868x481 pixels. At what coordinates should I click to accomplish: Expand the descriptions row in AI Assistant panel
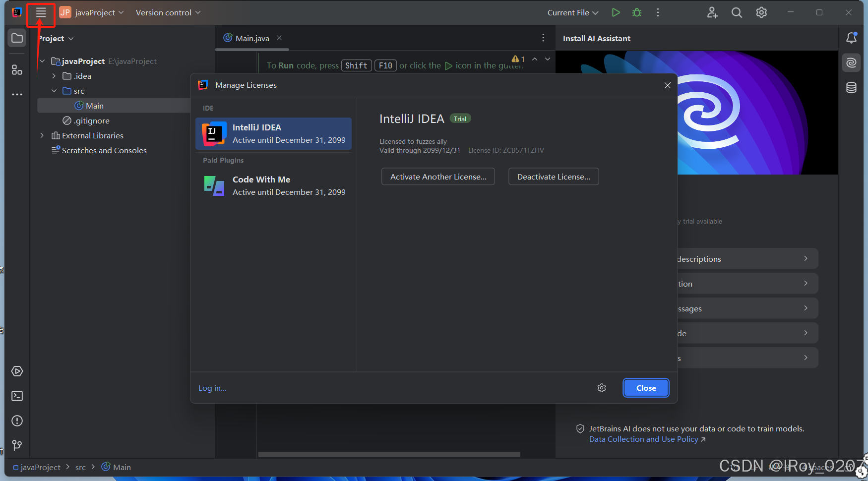pyautogui.click(x=747, y=259)
